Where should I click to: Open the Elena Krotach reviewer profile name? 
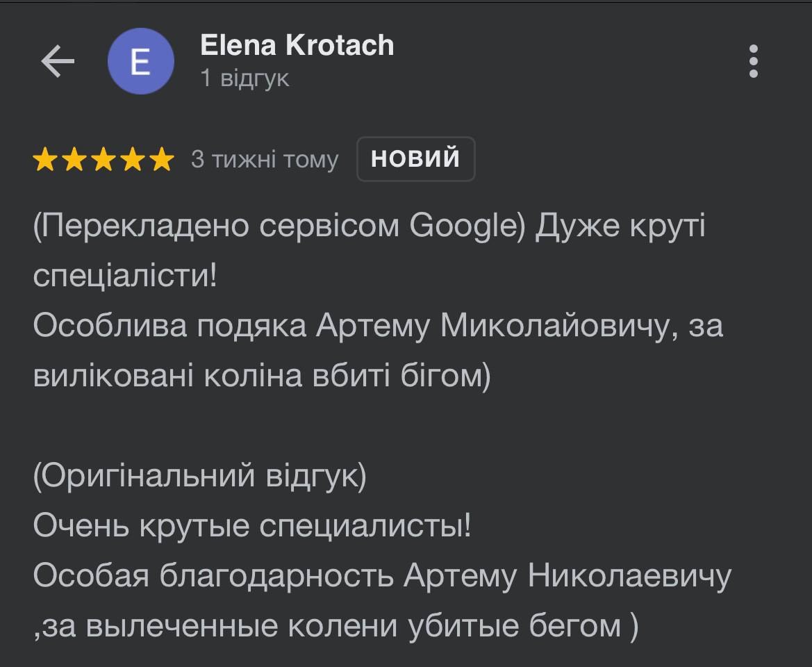[x=297, y=46]
